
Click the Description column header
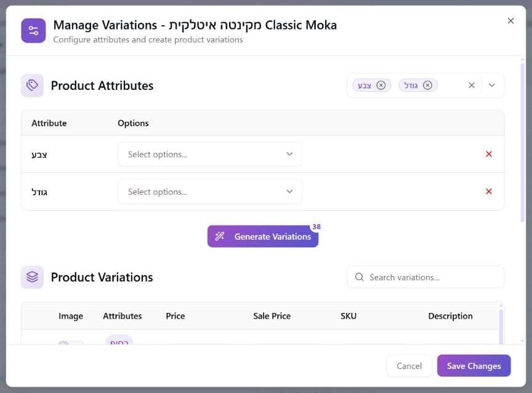click(x=450, y=316)
